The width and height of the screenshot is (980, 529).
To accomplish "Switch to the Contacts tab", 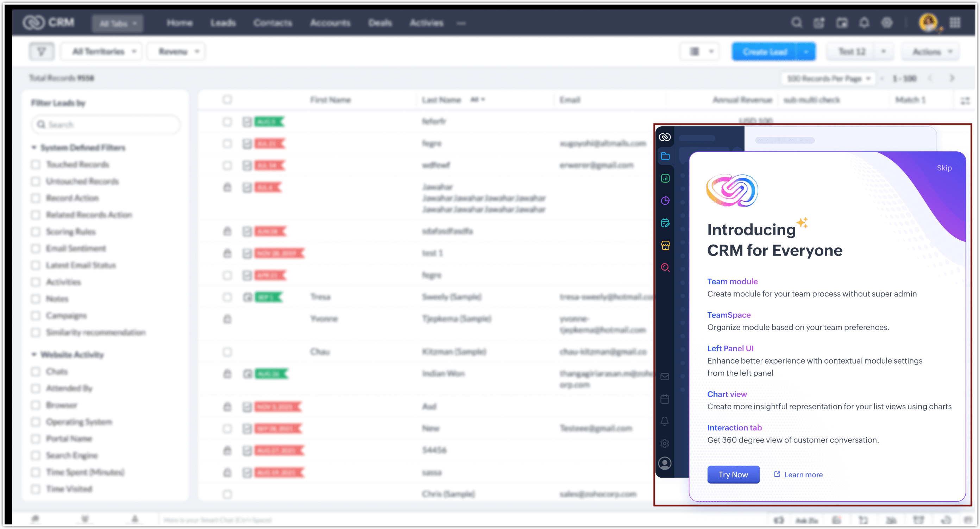I will point(272,23).
